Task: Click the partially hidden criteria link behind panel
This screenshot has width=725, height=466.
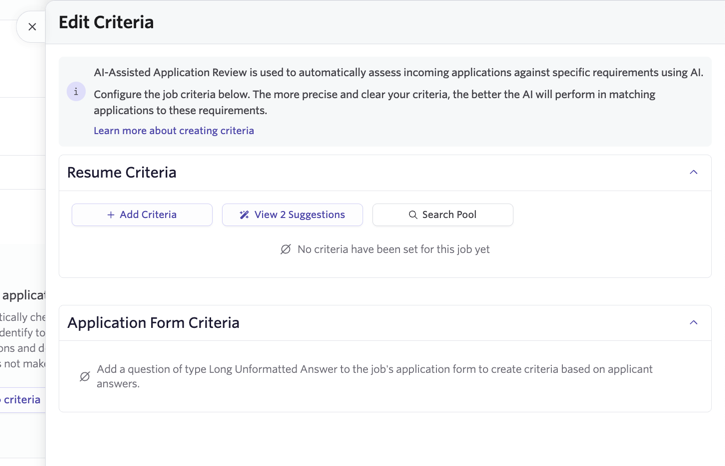Action: tap(21, 400)
